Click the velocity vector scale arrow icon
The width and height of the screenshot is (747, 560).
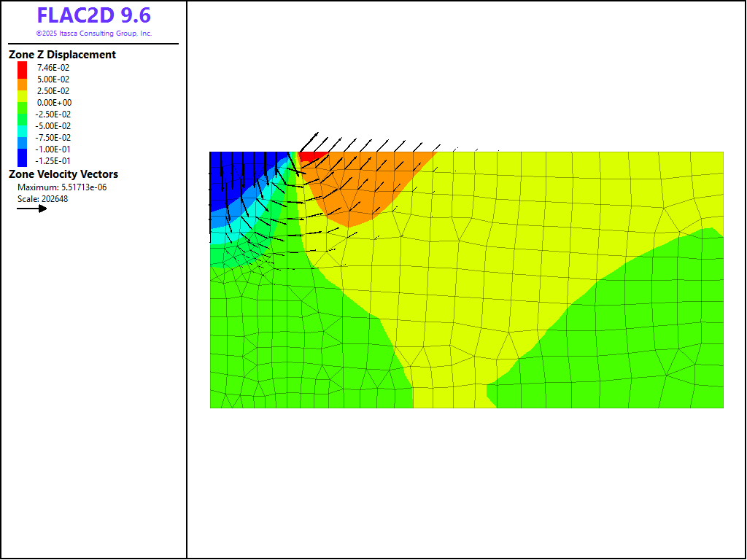pos(32,209)
